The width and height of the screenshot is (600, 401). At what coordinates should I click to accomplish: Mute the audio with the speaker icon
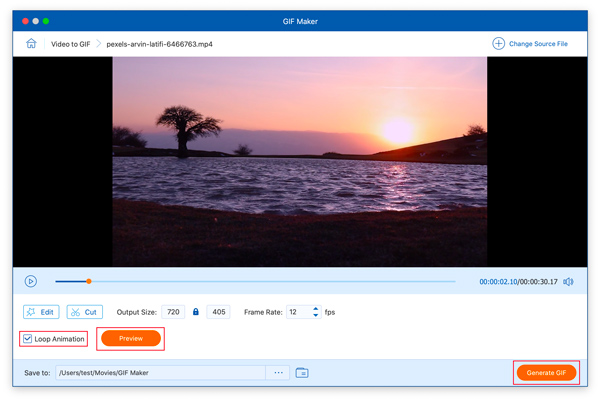568,282
